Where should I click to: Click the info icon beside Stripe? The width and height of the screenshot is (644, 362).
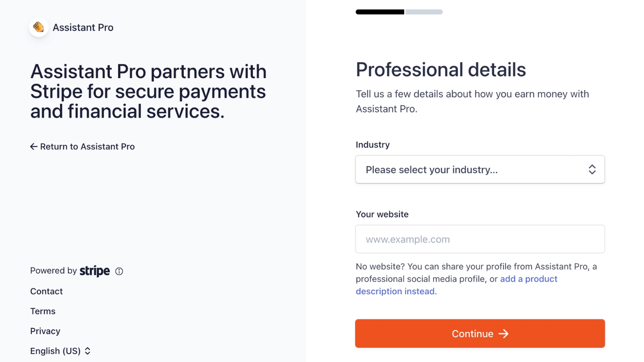click(119, 271)
